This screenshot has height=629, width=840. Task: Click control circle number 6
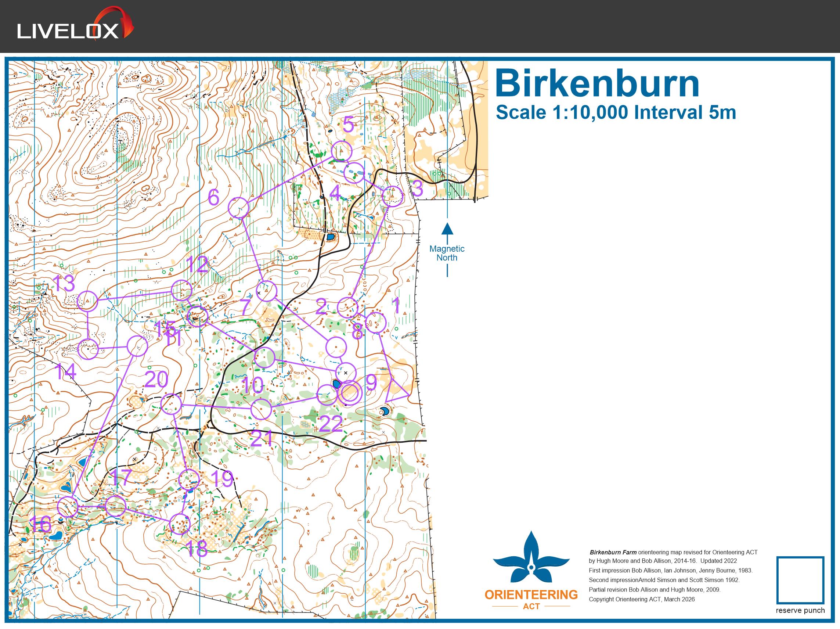[x=238, y=208]
